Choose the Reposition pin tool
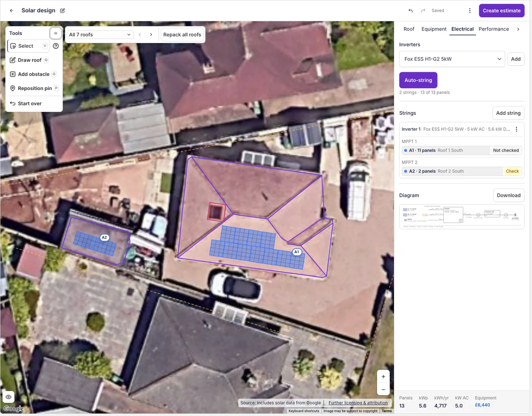Screen dimensions: 532x416 point(34,89)
